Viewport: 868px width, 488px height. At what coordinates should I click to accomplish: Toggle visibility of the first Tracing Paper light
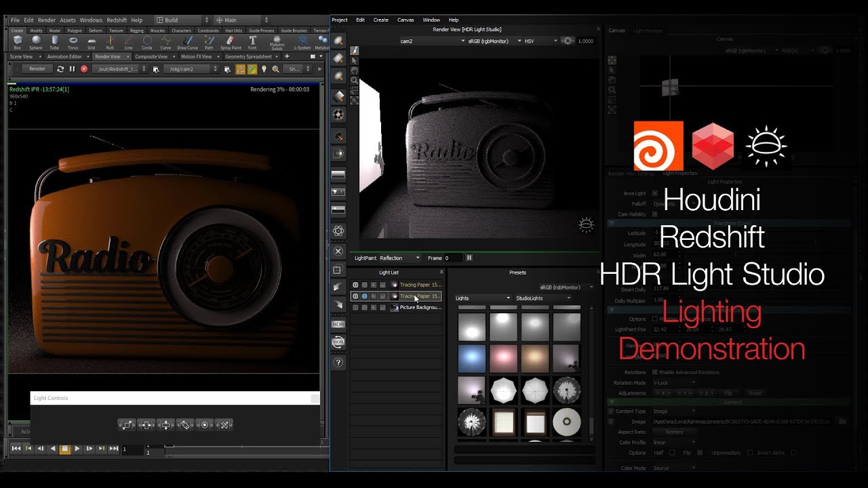(x=355, y=285)
